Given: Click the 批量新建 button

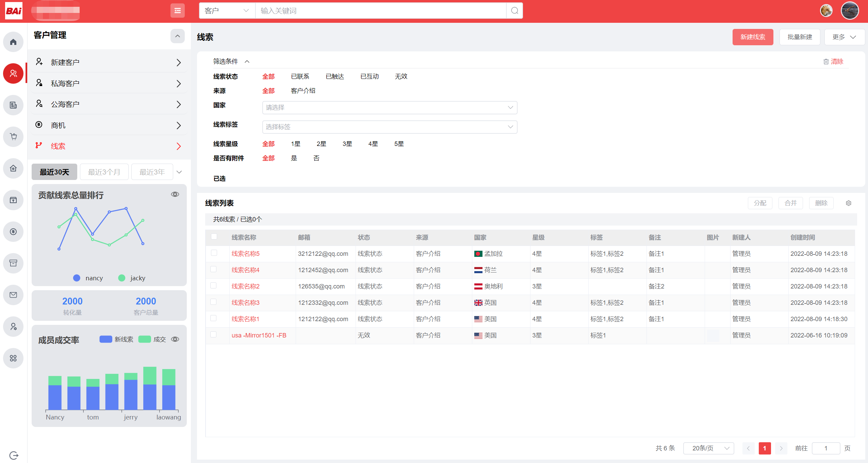Looking at the screenshot, I should pos(800,37).
